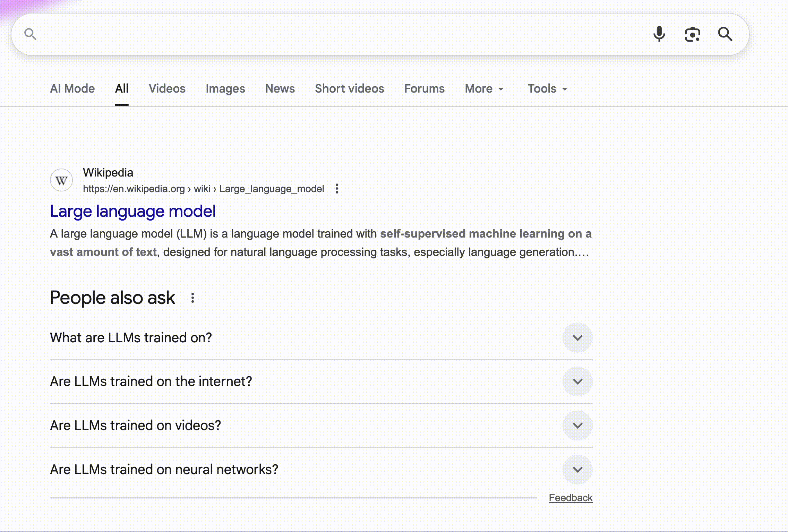Click the Wikipedia W favicon

61,180
